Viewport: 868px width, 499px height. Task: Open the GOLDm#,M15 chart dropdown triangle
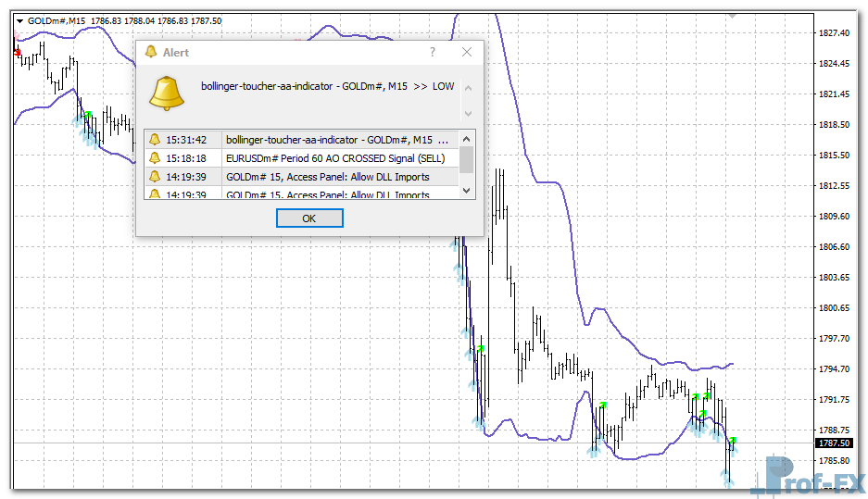coord(19,20)
